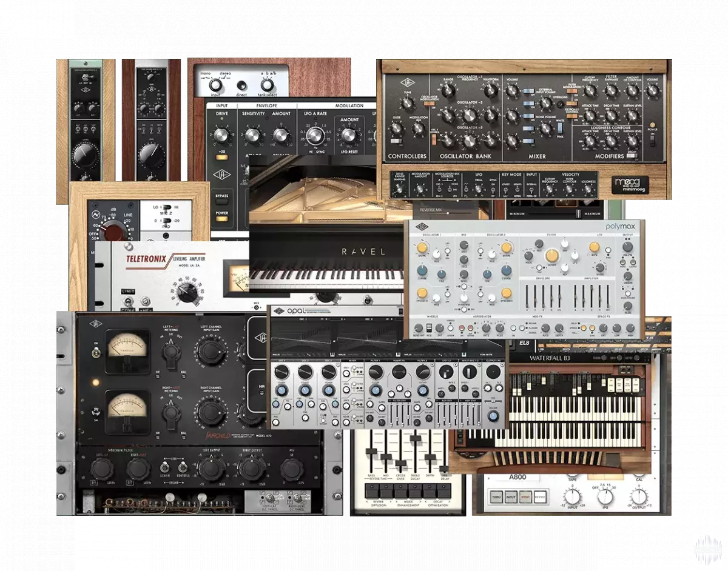
Task: Click the Fairchild Right Output knob
Action: 251,469
